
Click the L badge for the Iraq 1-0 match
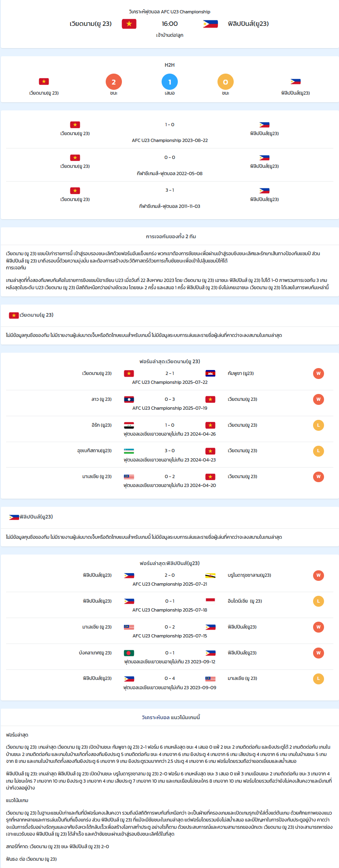point(318,425)
